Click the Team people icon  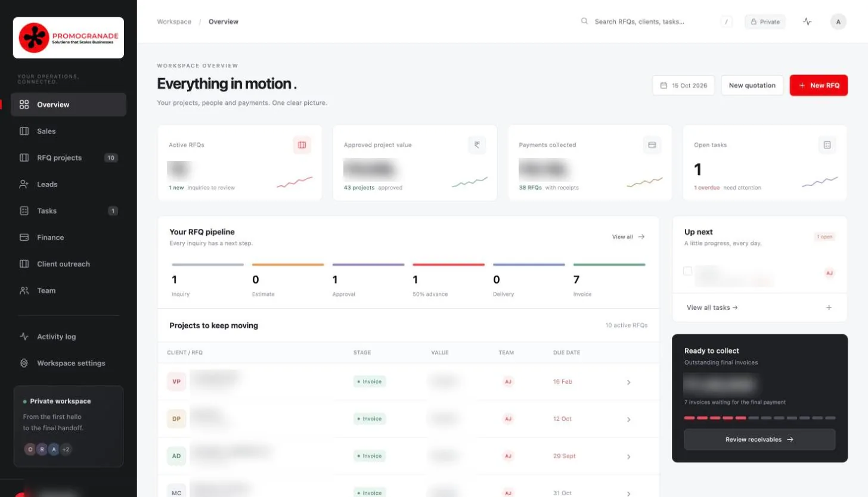pos(24,291)
